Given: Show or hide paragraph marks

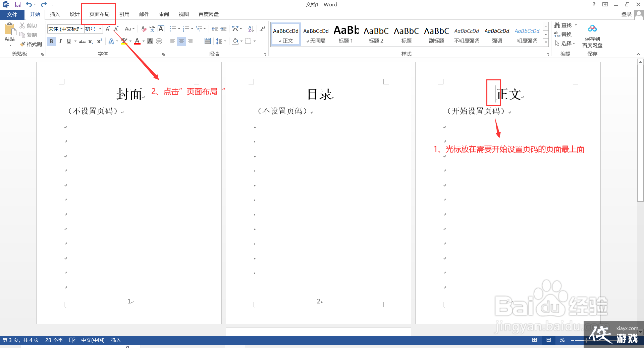Looking at the screenshot, I should click(262, 29).
